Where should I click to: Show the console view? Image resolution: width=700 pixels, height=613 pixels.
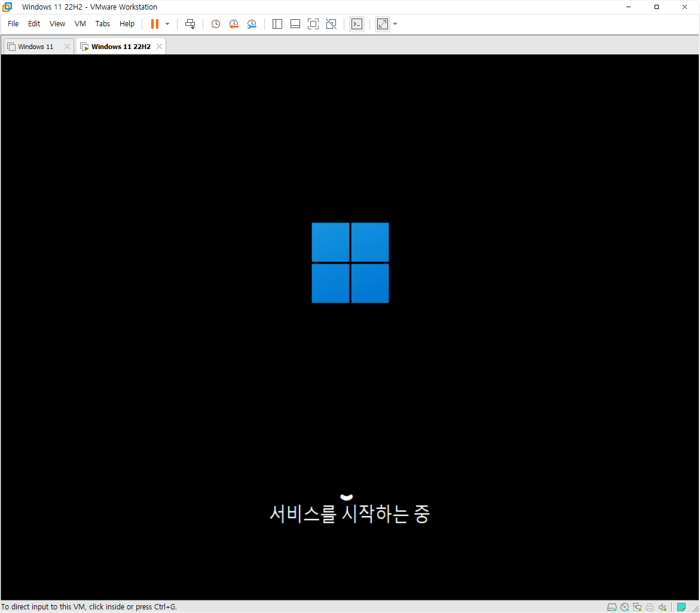pos(357,24)
